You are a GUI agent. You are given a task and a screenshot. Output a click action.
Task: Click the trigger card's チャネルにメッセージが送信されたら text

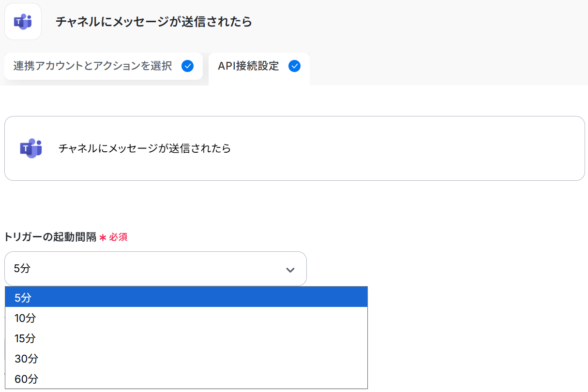pyautogui.click(x=144, y=148)
